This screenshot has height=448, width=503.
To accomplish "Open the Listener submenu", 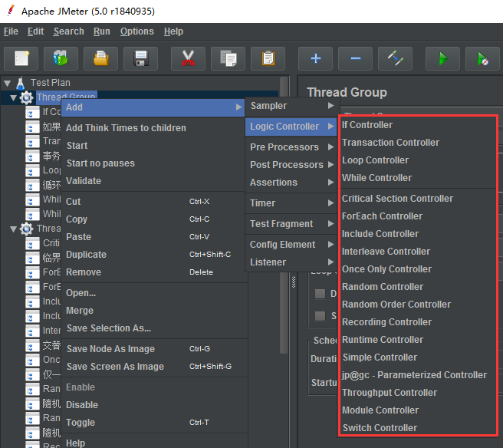I will tap(291, 262).
